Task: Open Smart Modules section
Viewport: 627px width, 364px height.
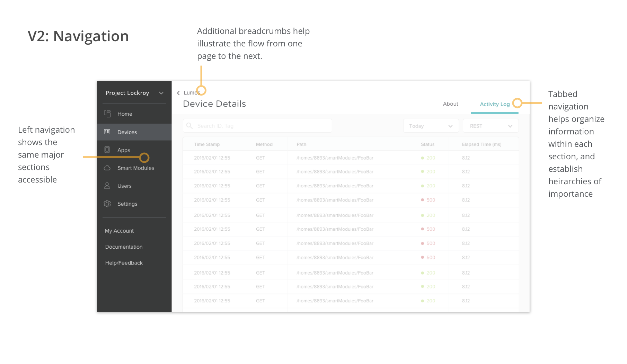Action: (136, 168)
